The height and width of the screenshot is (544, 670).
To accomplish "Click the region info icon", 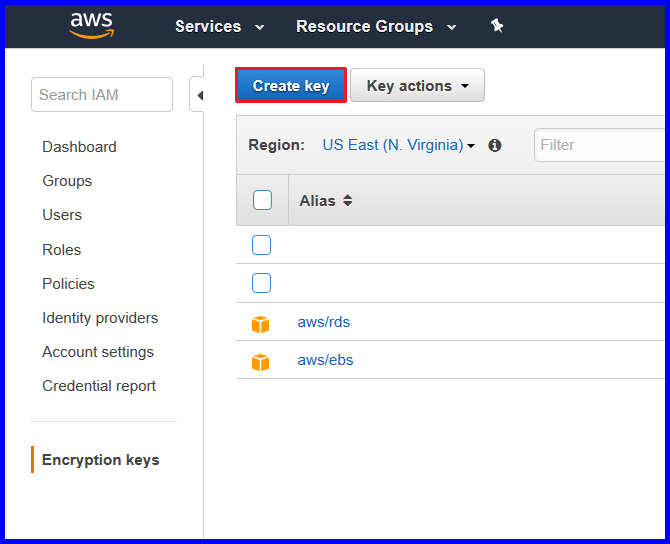I will point(494,145).
